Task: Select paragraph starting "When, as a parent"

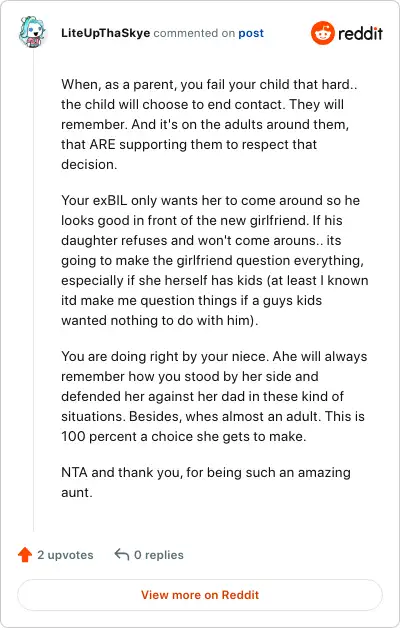Action: click(209, 125)
